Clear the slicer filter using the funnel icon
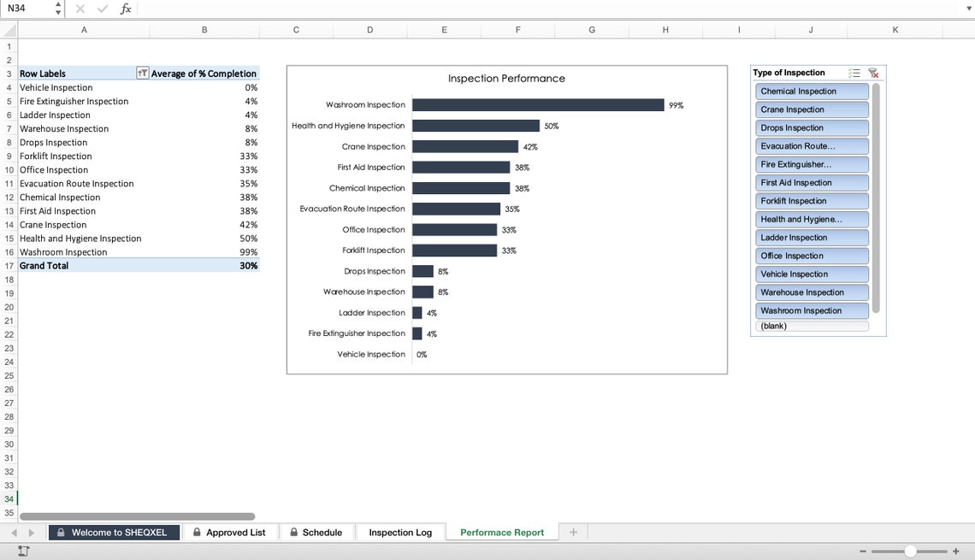This screenshot has width=975, height=560. coord(875,73)
